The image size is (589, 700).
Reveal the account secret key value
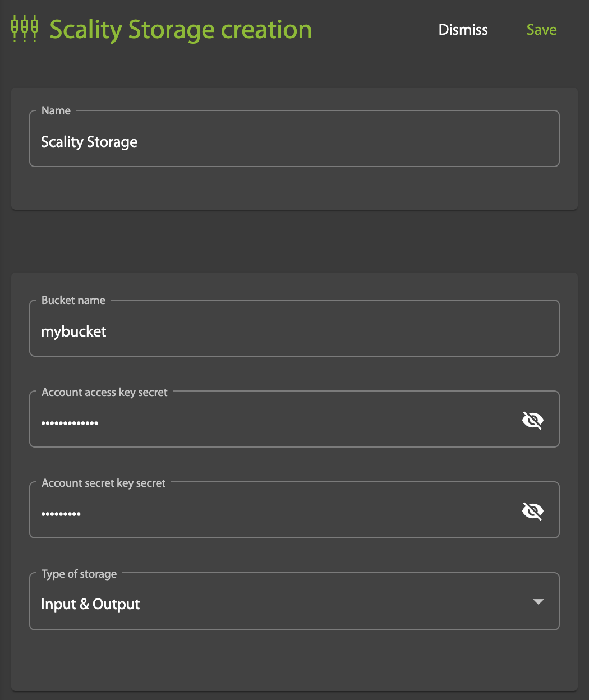coord(532,511)
